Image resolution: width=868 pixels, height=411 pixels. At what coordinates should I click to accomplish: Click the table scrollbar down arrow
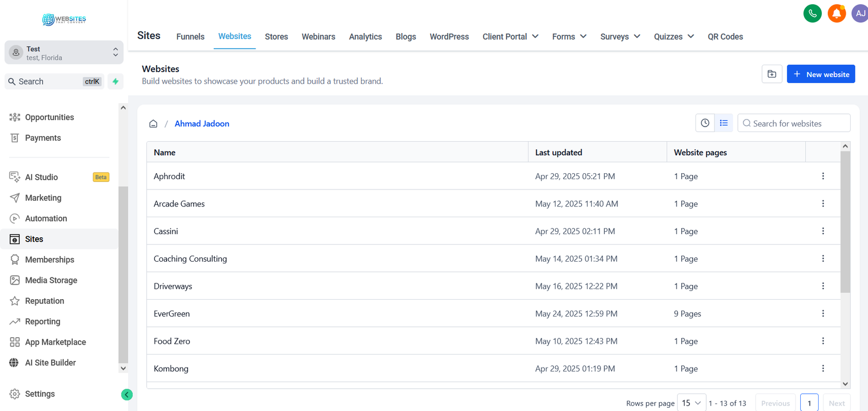tap(845, 384)
